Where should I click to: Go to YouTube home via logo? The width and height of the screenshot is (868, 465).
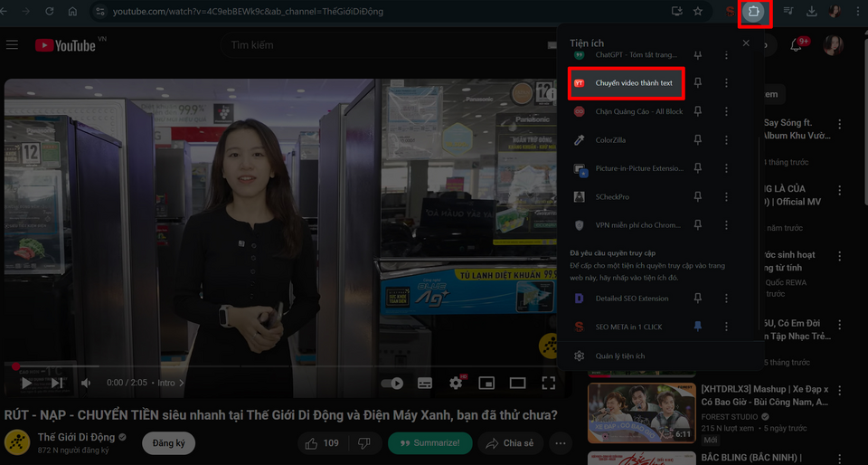[65, 45]
